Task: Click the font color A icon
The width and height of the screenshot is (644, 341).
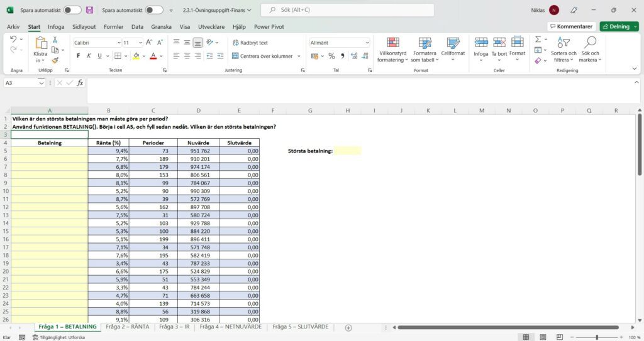Action: (153, 56)
